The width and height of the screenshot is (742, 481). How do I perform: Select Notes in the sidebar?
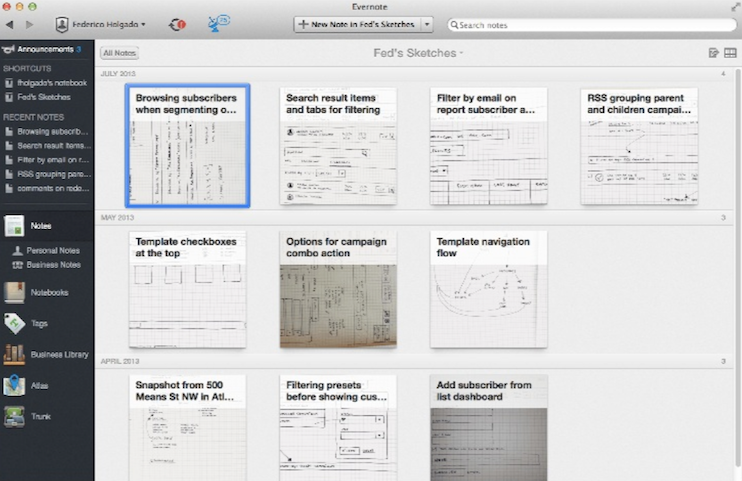point(47,226)
